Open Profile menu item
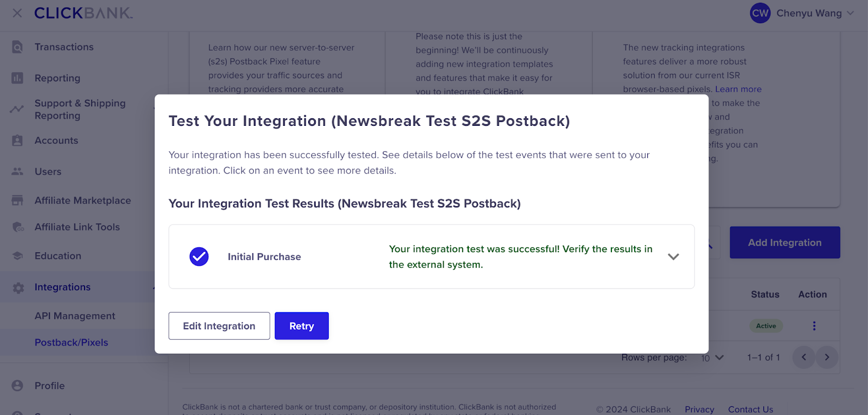 [x=49, y=386]
